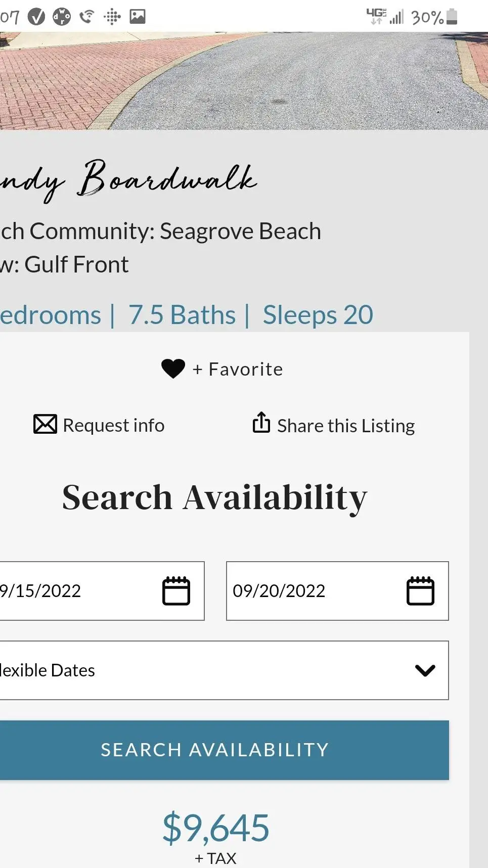Open the check-in date calendar icon
This screenshot has height=868, width=488.
click(176, 590)
